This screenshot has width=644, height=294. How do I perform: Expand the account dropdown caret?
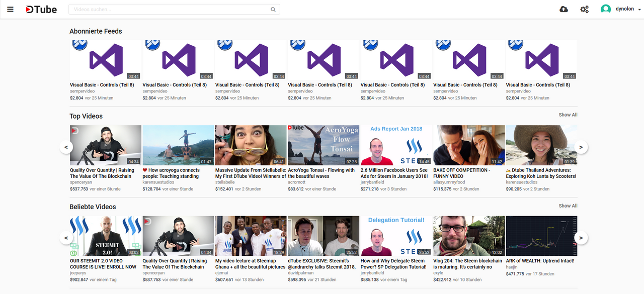pos(639,10)
